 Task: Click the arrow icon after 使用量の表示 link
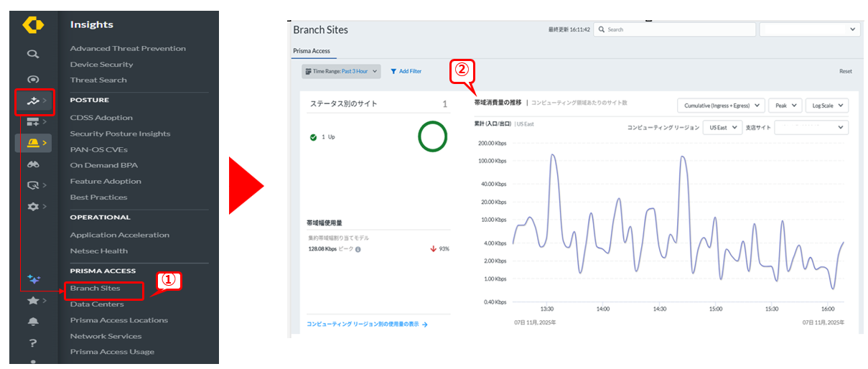click(x=424, y=324)
